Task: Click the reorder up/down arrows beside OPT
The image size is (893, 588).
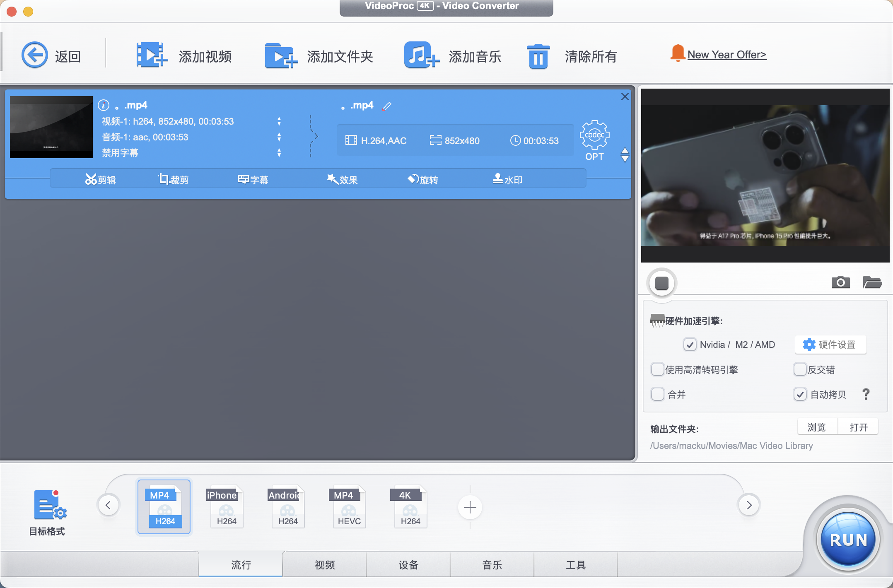Action: (625, 155)
